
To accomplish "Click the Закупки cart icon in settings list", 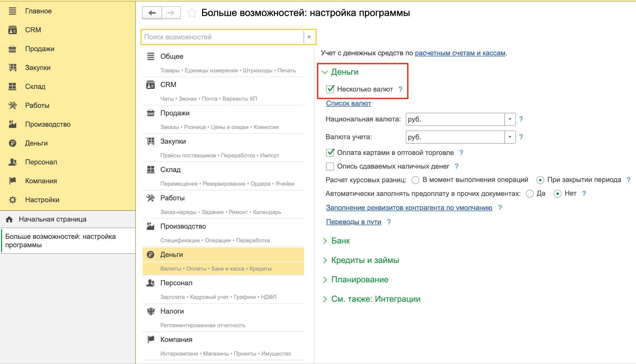I will tap(151, 141).
